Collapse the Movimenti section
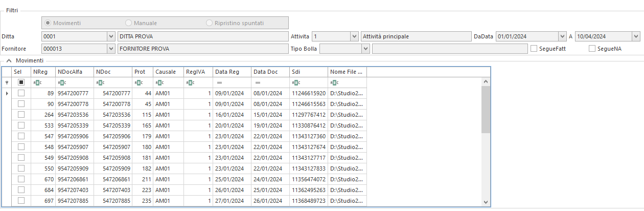Viewport: 644px width, 211px height. (x=9, y=60)
